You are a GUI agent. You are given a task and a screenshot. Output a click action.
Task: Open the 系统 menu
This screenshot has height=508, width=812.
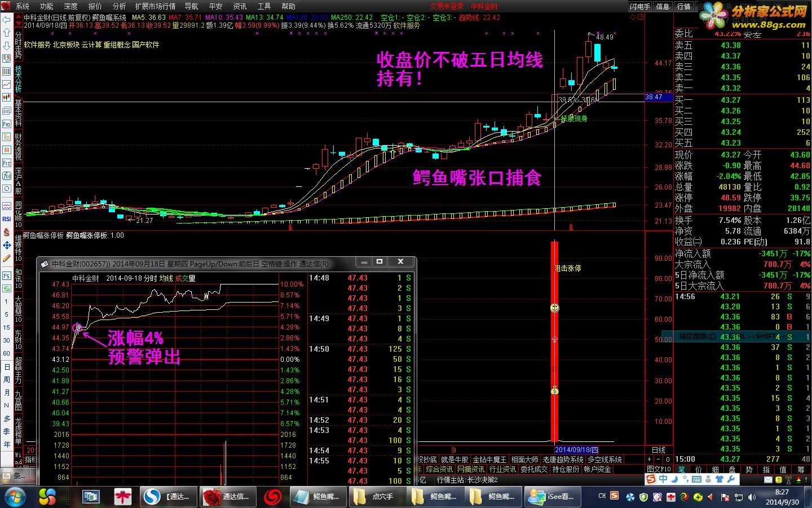click(23, 6)
